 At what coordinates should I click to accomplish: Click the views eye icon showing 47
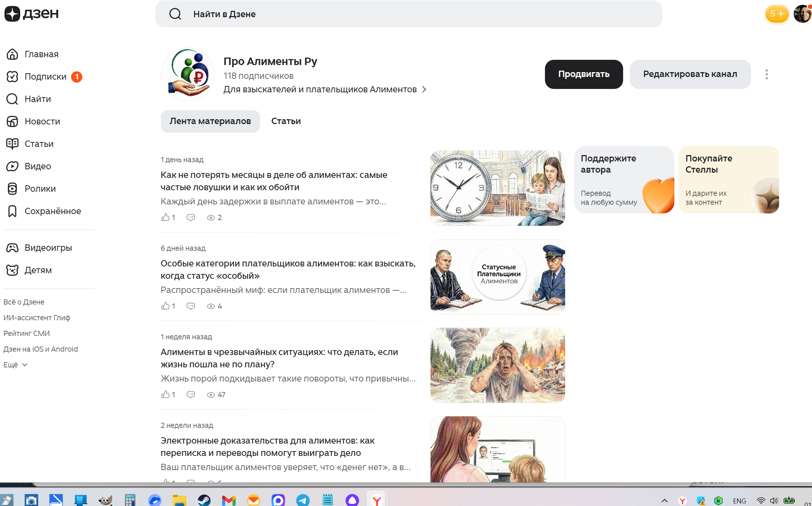pos(211,395)
